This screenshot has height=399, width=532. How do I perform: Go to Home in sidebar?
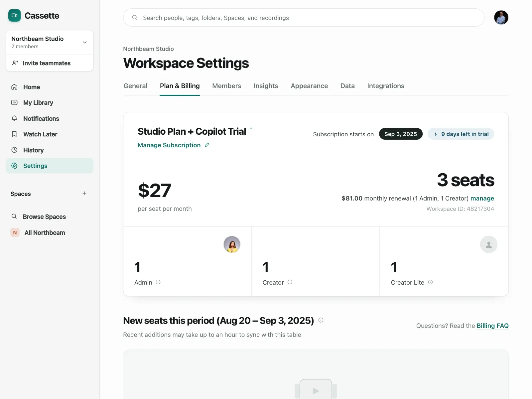tap(50, 87)
